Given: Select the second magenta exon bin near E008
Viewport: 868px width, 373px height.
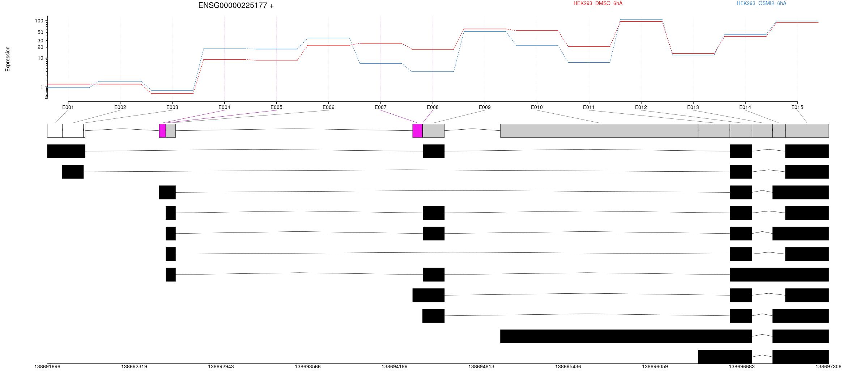Looking at the screenshot, I should [417, 131].
